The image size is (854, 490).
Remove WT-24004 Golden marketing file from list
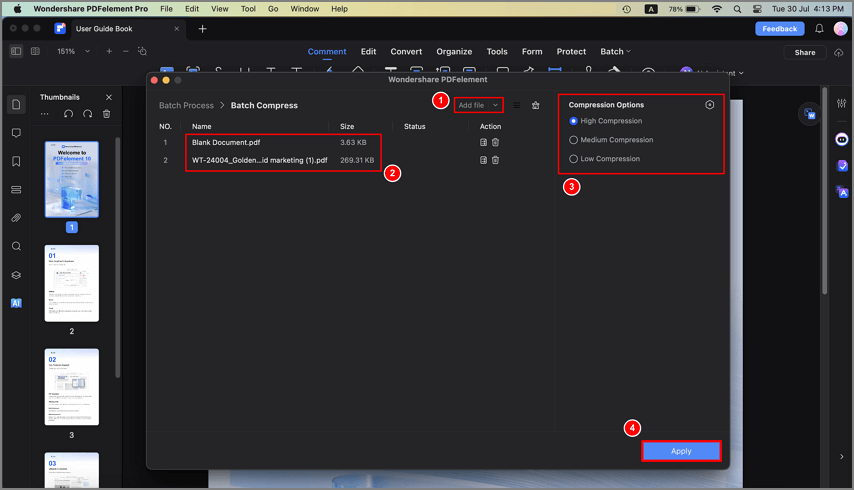point(496,160)
